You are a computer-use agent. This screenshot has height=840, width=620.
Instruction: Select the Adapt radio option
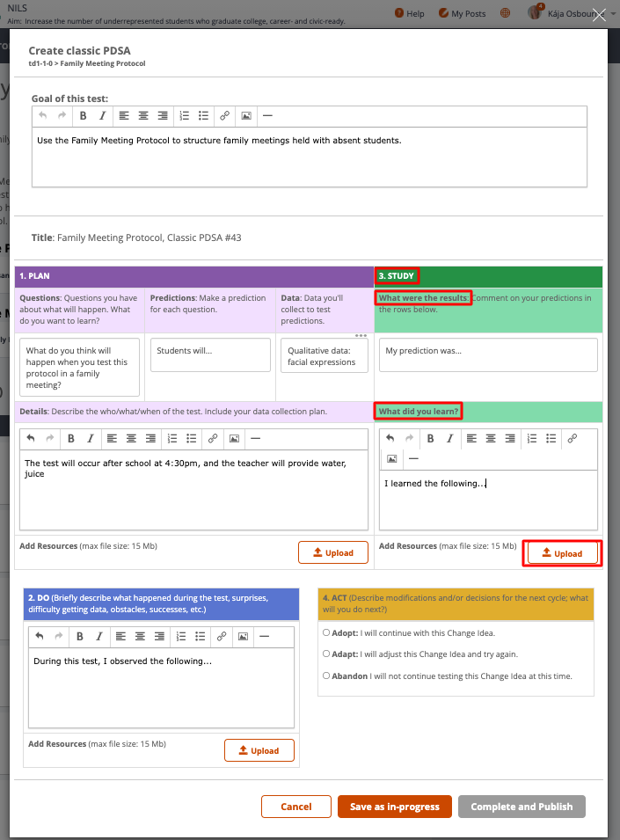click(326, 654)
